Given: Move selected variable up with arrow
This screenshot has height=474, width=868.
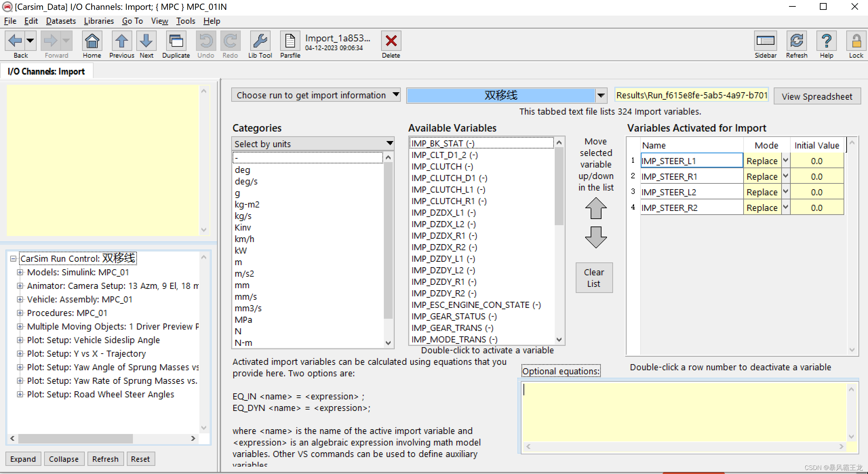Looking at the screenshot, I should click(x=596, y=208).
